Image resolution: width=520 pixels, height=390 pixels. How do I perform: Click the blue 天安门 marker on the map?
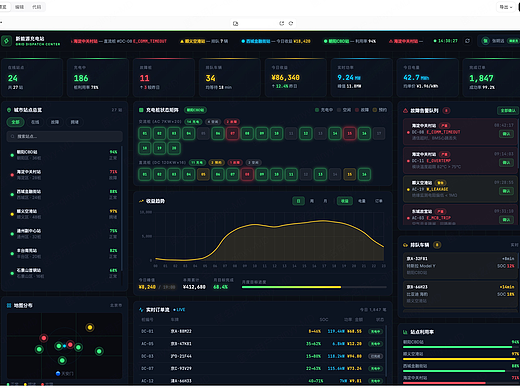pos(58,373)
